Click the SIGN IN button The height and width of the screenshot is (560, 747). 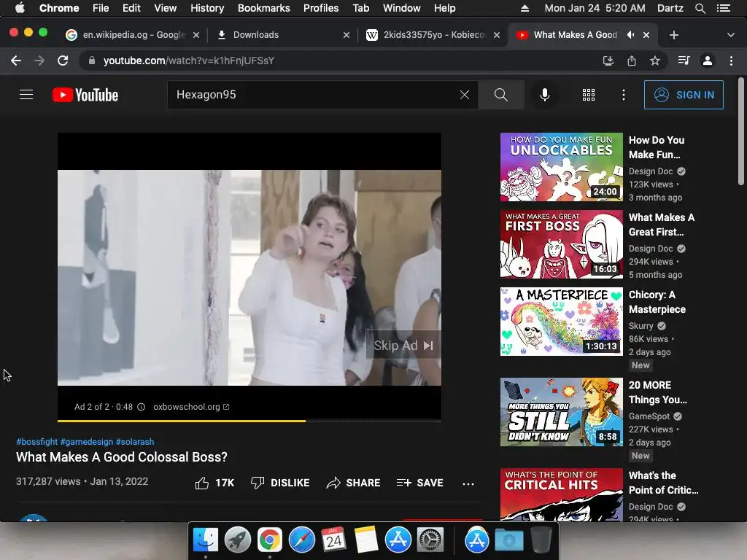[684, 95]
